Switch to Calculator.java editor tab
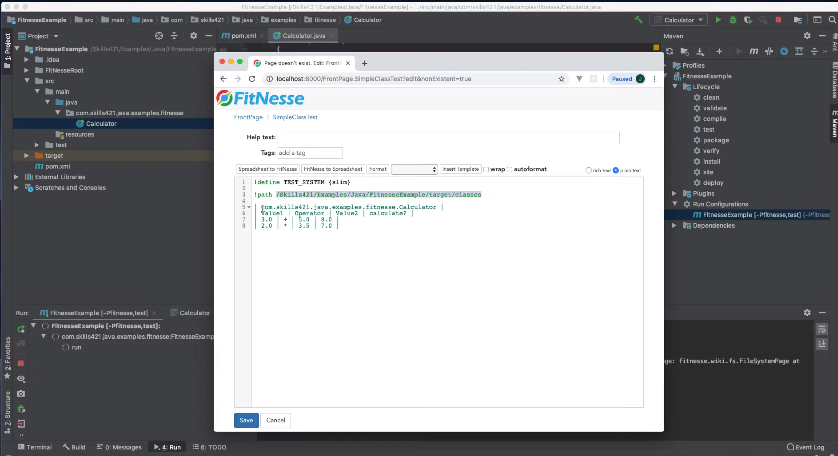The image size is (838, 456). [304, 36]
